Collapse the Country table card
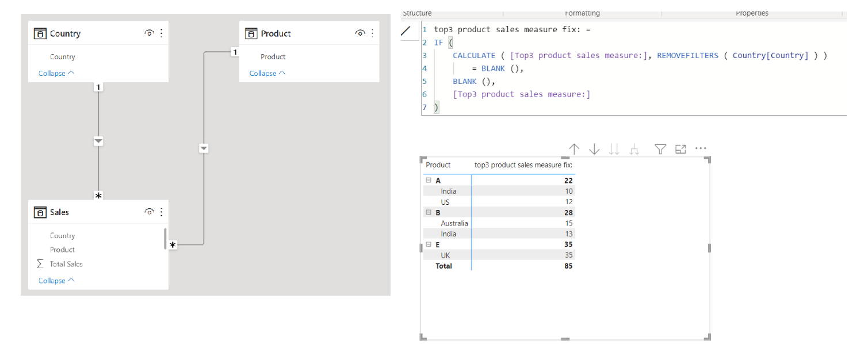Screen dimensions: 868x344 pyautogui.click(x=56, y=73)
